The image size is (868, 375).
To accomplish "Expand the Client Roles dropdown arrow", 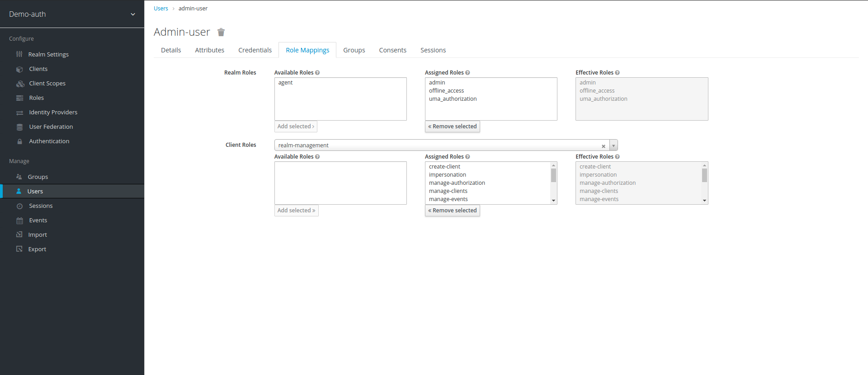I will (613, 145).
